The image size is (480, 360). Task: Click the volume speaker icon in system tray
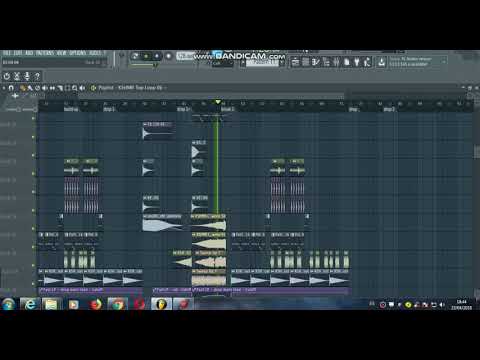pos(442,305)
